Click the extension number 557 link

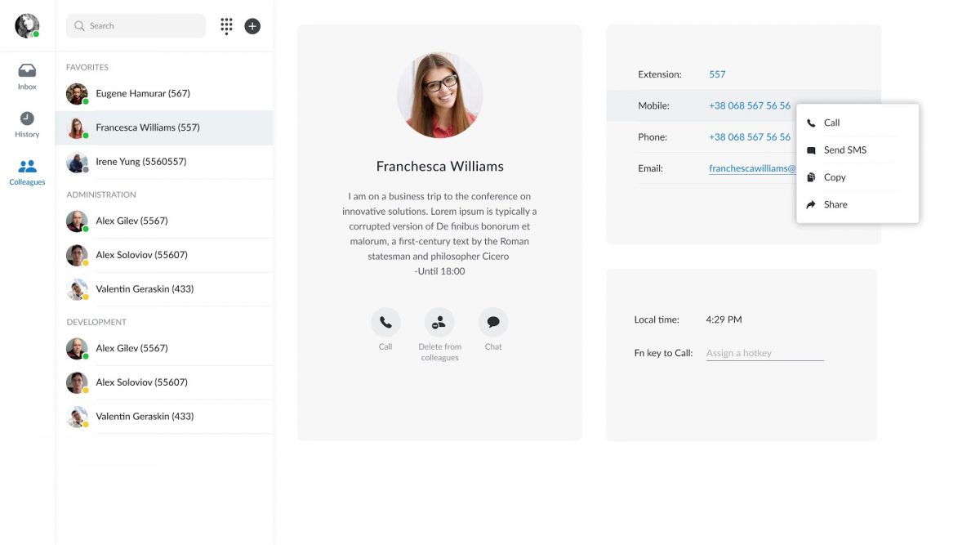tap(717, 74)
